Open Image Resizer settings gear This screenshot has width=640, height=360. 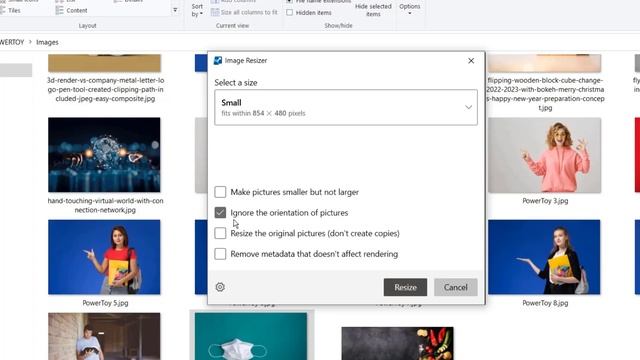click(220, 287)
